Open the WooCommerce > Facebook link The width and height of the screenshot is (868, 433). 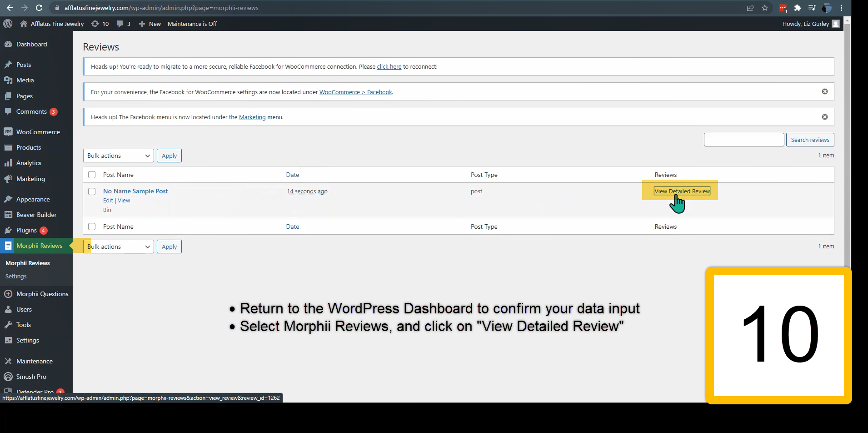tap(356, 92)
